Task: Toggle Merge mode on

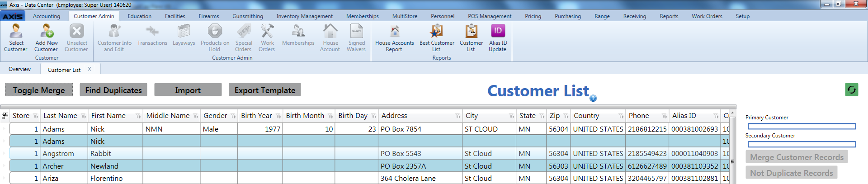Action: click(x=39, y=90)
